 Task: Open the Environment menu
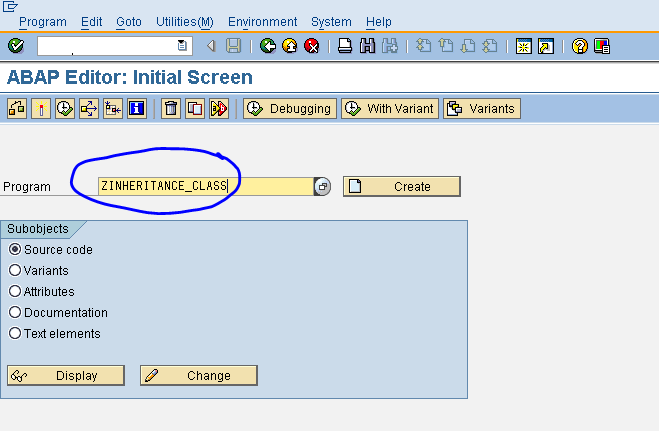(x=262, y=22)
